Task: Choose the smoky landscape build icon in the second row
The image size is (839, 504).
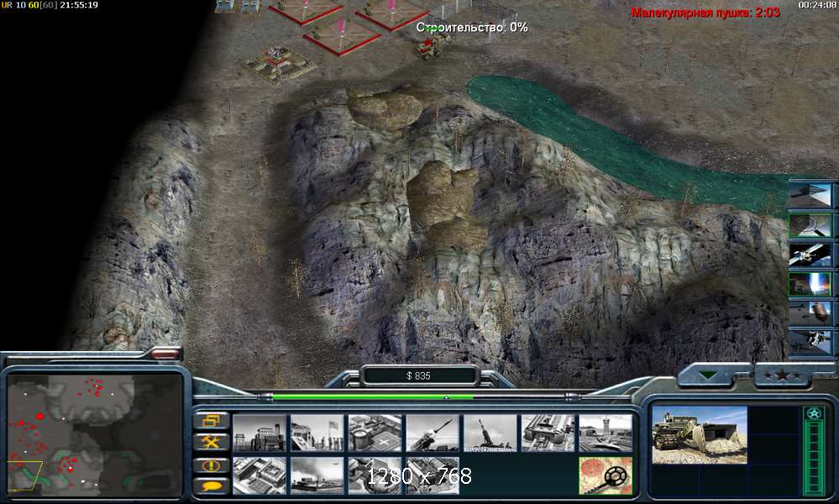Action: [x=317, y=475]
